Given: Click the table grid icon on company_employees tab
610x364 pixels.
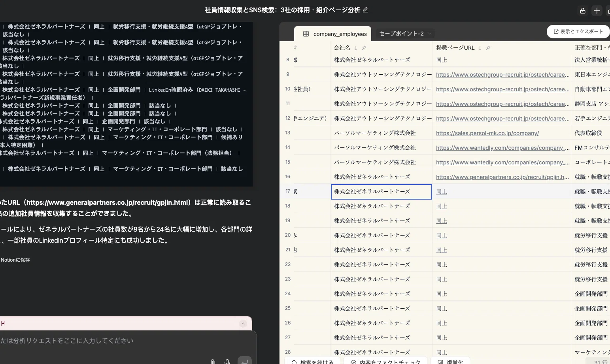Looking at the screenshot, I should (306, 34).
